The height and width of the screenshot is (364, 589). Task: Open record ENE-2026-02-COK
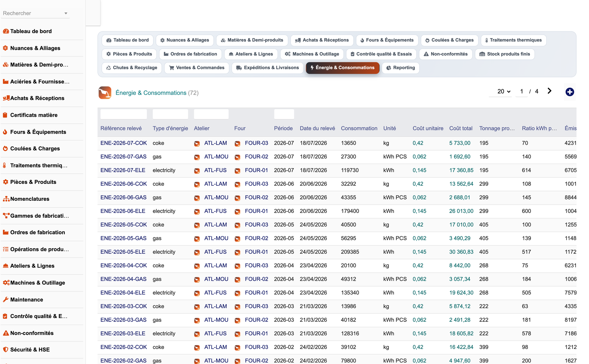123,347
